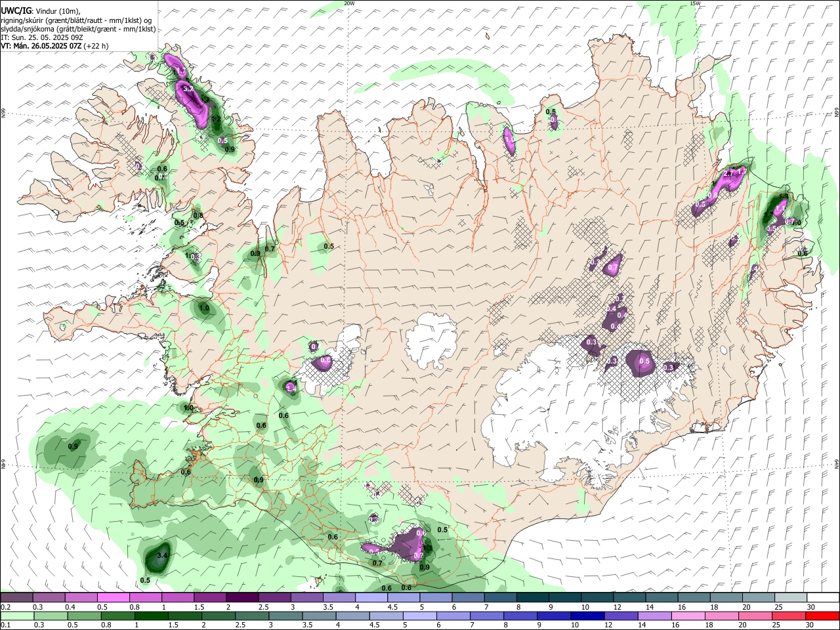The height and width of the screenshot is (630, 840).
Task: Click the 'UWC/IG: Vindur (10m)' title text
Action: coord(41,10)
